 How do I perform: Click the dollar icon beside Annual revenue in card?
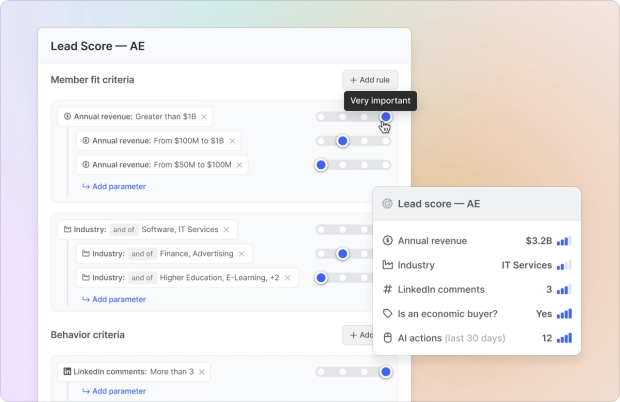388,240
